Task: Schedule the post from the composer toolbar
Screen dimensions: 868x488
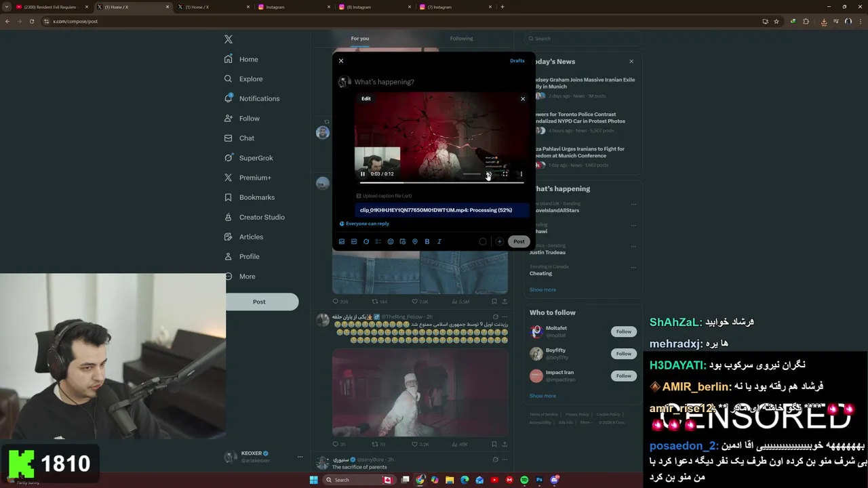Action: pos(403,241)
